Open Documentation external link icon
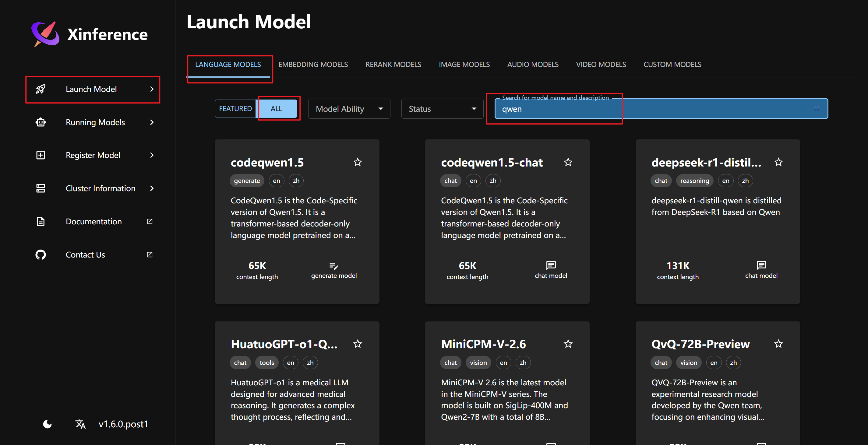Viewport: 868px width, 445px height. [150, 221]
